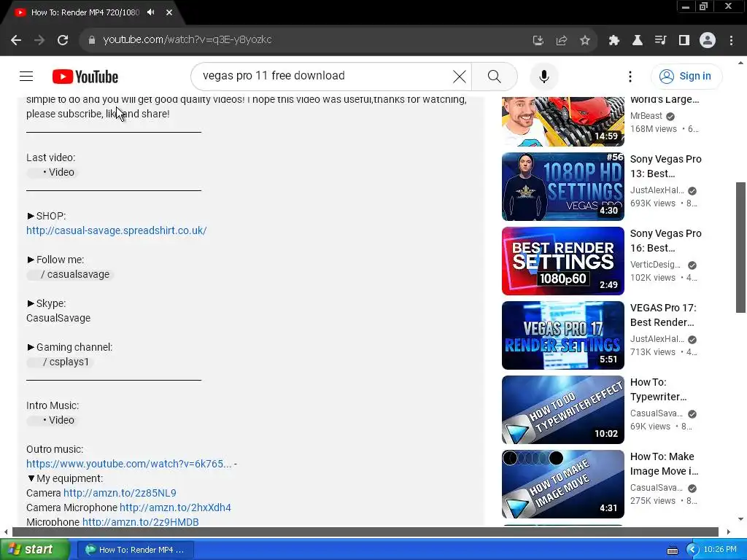Install app icon in address bar
Screen dimensions: 747x560
(x=538, y=41)
